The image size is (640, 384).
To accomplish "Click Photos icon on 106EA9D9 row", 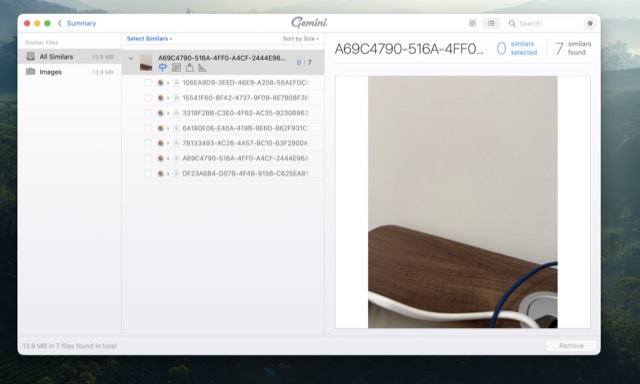I will (161, 83).
